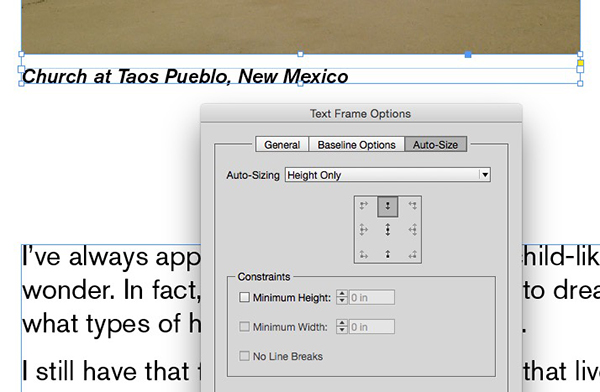The width and height of the screenshot is (600, 392).
Task: Select the bottom-right auto-size reference point
Action: click(412, 254)
